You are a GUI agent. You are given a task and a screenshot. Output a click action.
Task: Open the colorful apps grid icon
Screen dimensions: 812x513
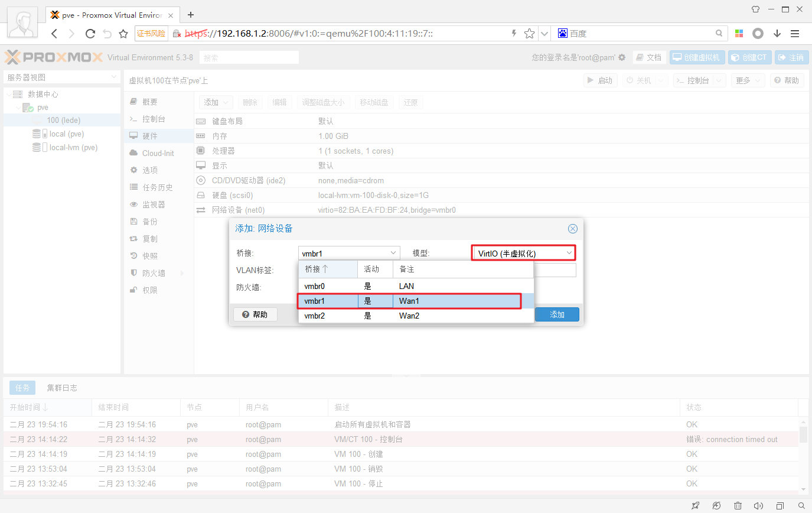coord(739,34)
